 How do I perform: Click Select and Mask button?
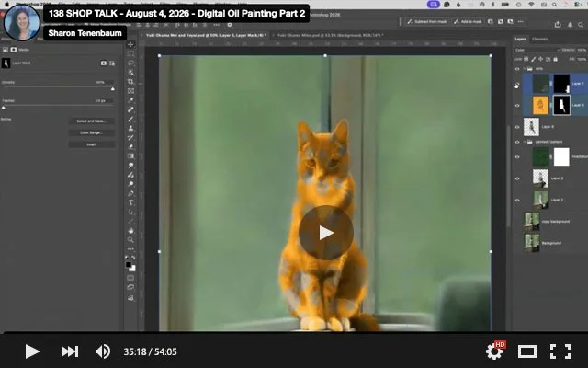[92, 121]
